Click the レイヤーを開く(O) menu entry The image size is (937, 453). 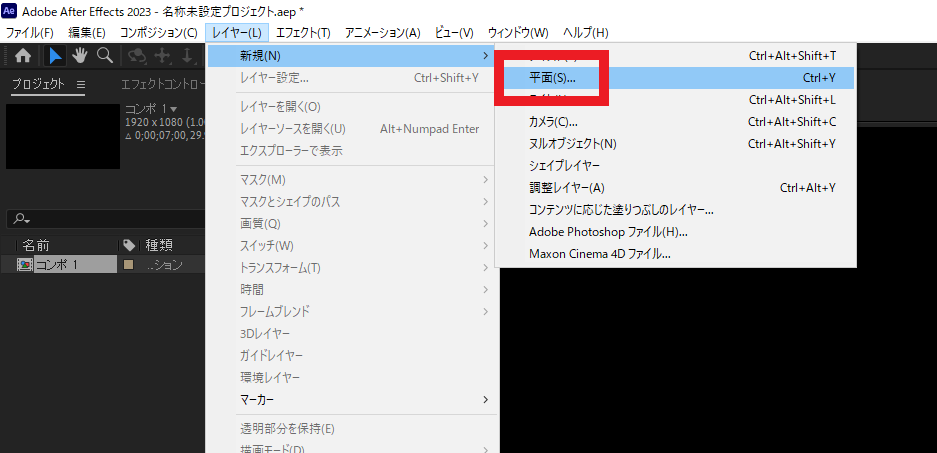click(x=351, y=107)
